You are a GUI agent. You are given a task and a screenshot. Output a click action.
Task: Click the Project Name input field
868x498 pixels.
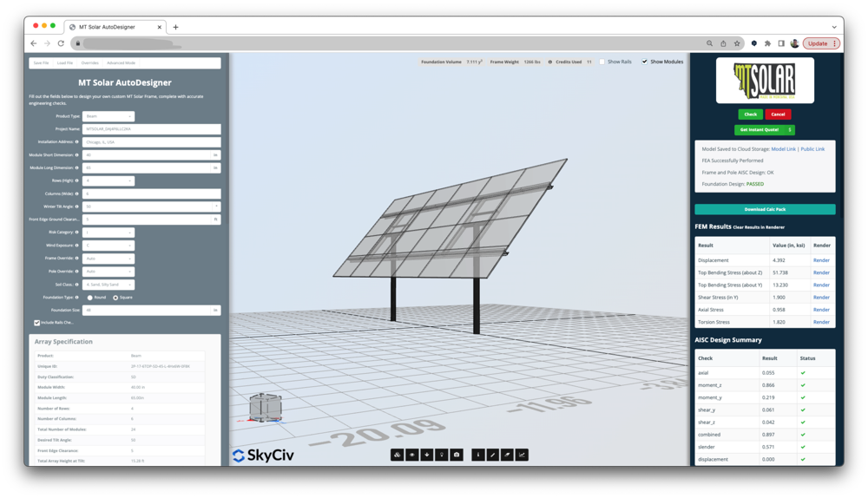(x=151, y=129)
